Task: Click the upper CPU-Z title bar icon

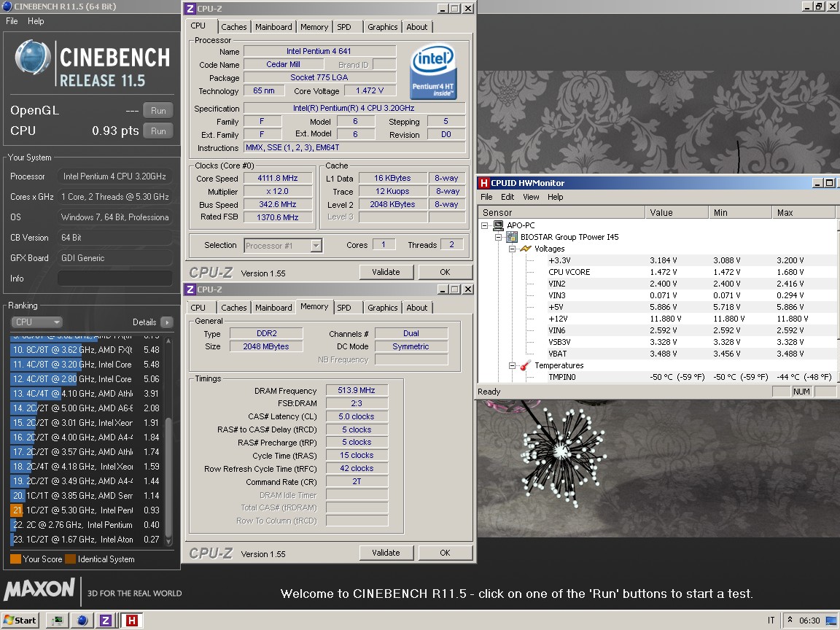Action: click(x=190, y=9)
